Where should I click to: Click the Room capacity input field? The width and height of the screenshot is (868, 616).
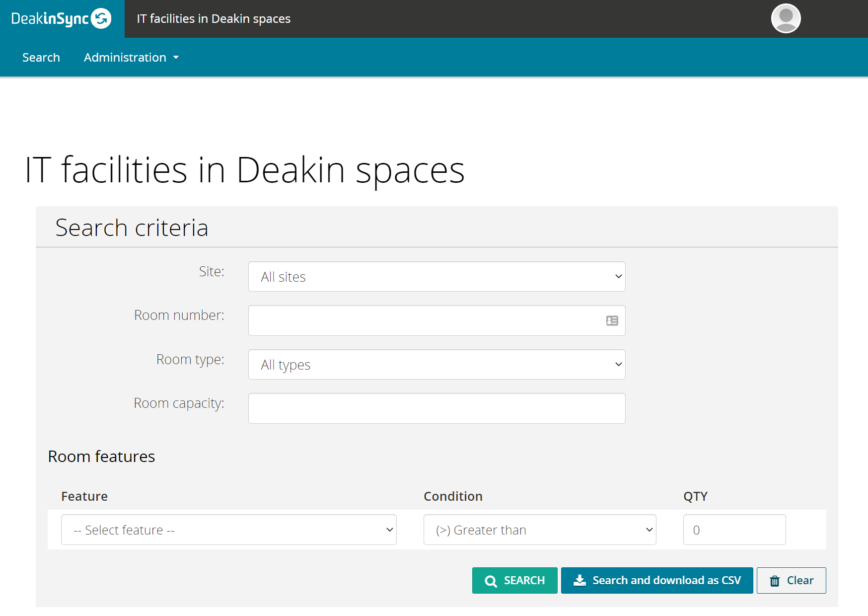point(436,408)
